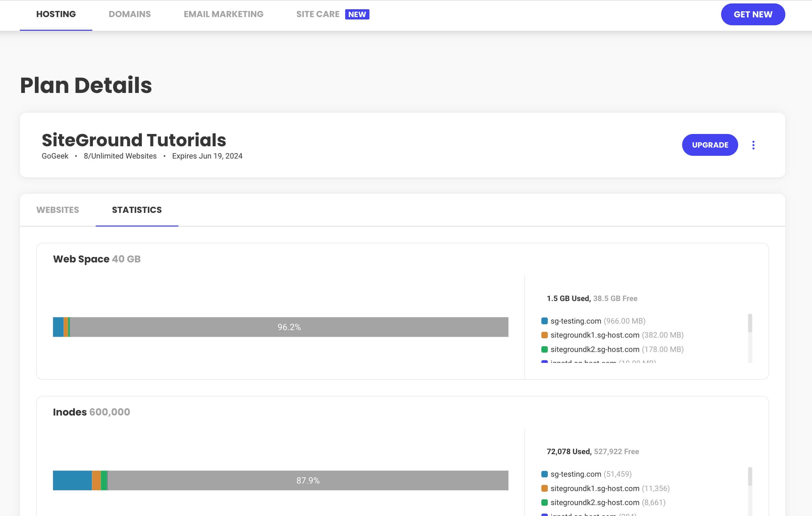Click the blue sg-testing.com swatch in Inodes
The width and height of the screenshot is (812, 516).
coord(544,474)
